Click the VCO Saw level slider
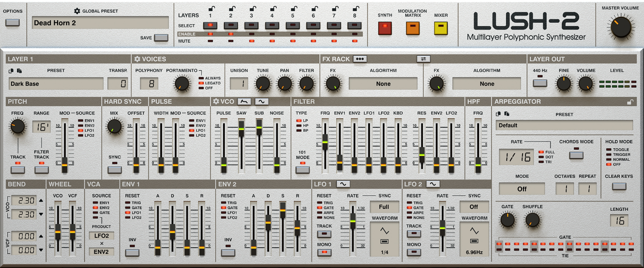The width and height of the screenshot is (644, 268). click(x=241, y=129)
